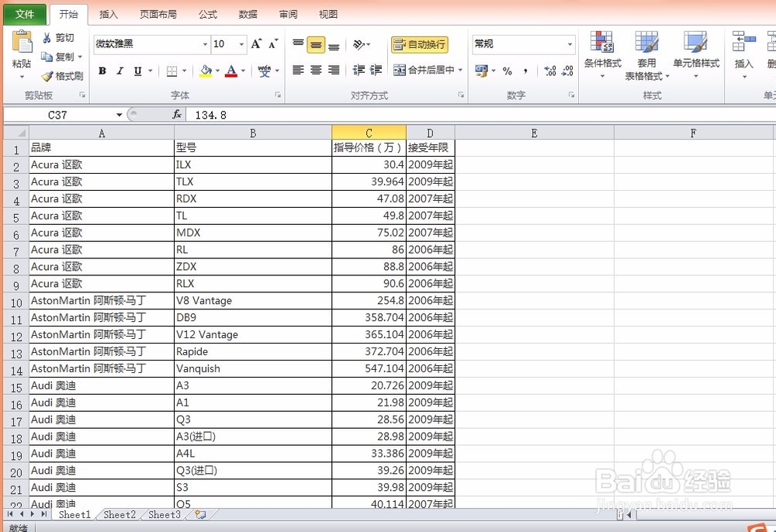Align text to top of cell
The image size is (776, 532).
pyautogui.click(x=298, y=44)
